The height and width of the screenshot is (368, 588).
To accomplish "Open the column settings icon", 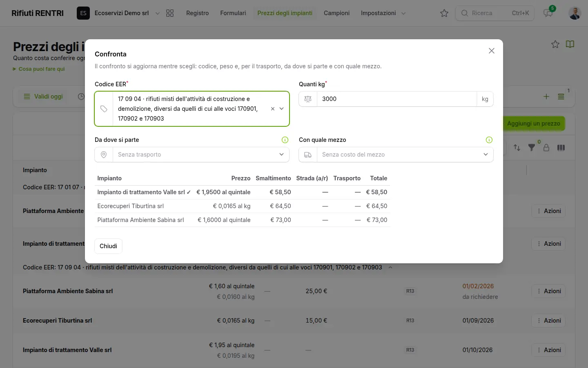I will click(x=561, y=148).
